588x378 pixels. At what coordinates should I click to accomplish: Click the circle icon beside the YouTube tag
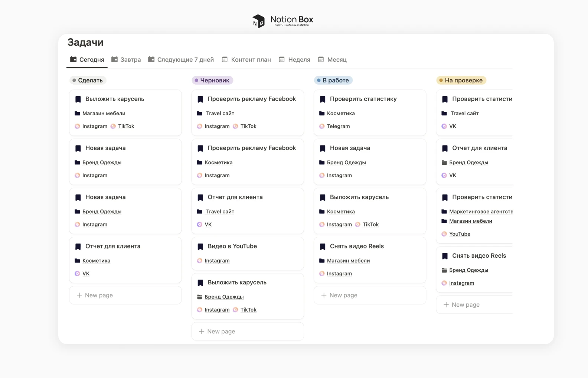pyautogui.click(x=444, y=234)
